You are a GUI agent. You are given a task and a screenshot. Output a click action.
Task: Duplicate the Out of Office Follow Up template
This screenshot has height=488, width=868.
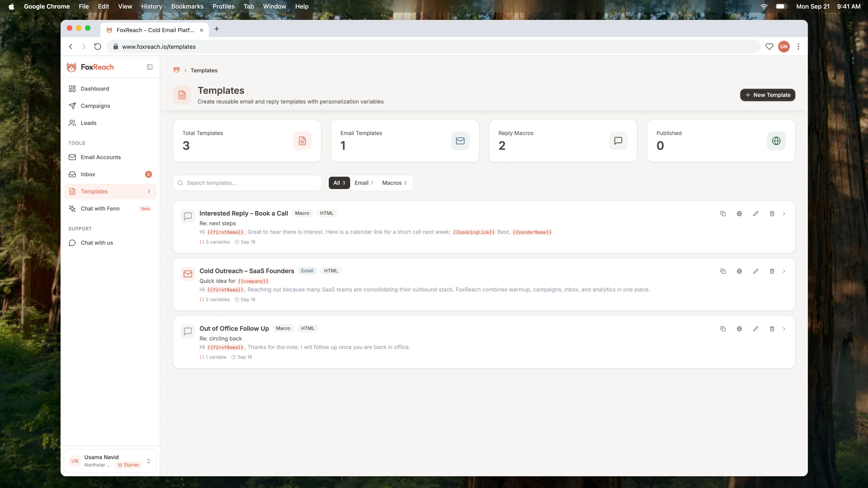(723, 329)
